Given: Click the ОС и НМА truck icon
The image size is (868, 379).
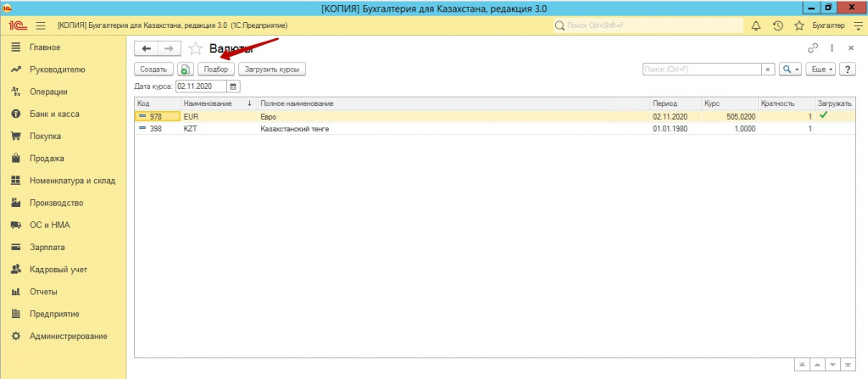Looking at the screenshot, I should (x=16, y=225).
